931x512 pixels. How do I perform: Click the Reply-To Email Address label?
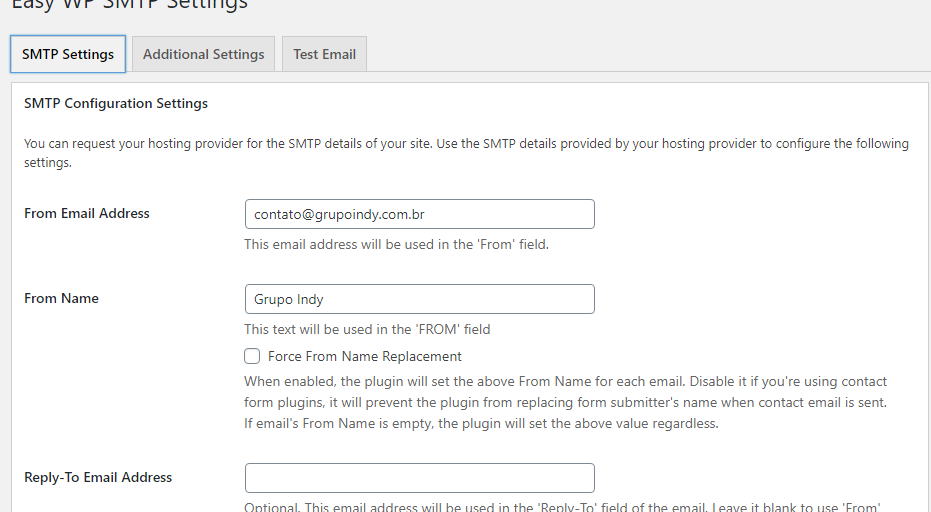coord(98,477)
